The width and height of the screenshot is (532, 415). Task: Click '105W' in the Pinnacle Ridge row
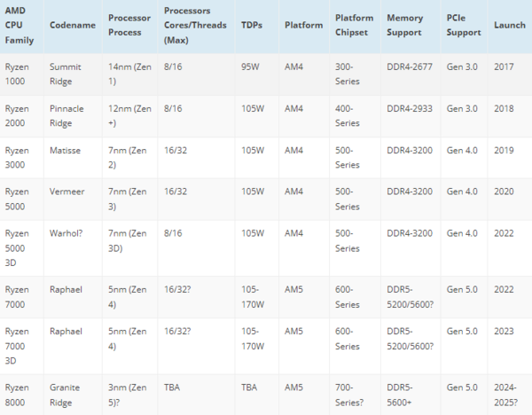[253, 108]
